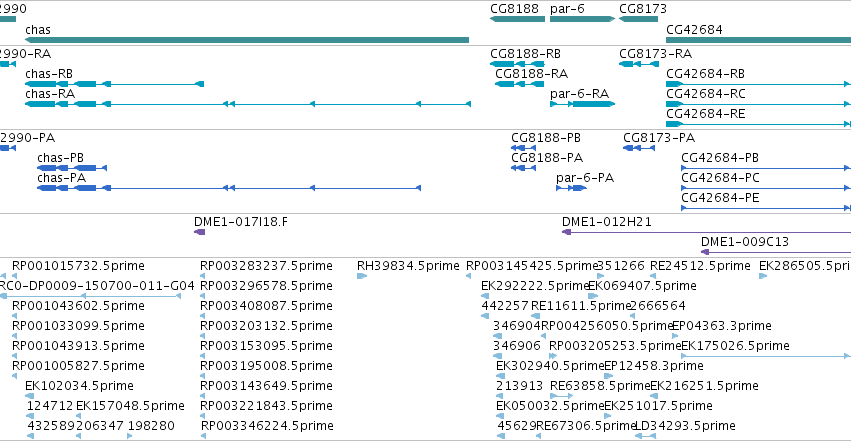The width and height of the screenshot is (851, 441).
Task: Click the CG8188 gene feature
Action: (x=517, y=19)
